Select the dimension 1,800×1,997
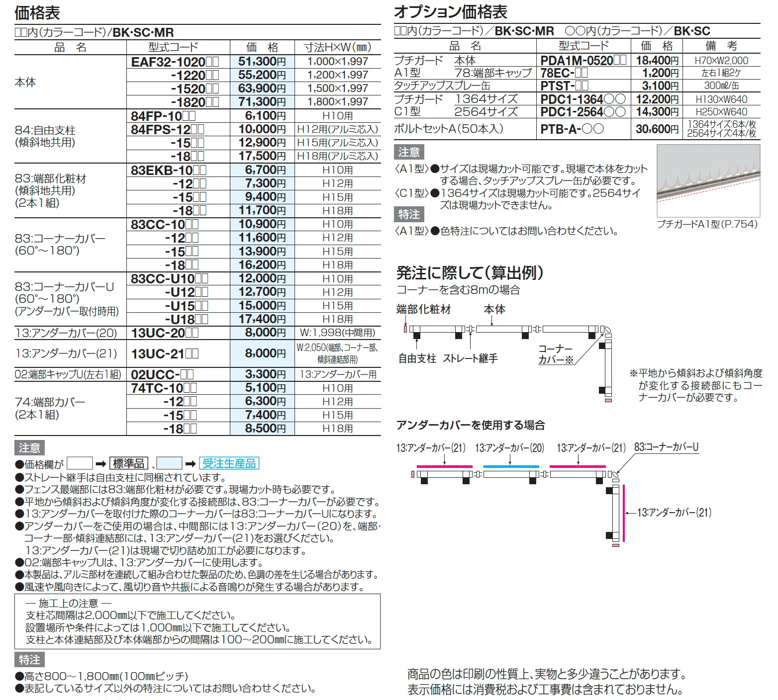The width and height of the screenshot is (778, 700). click(338, 102)
